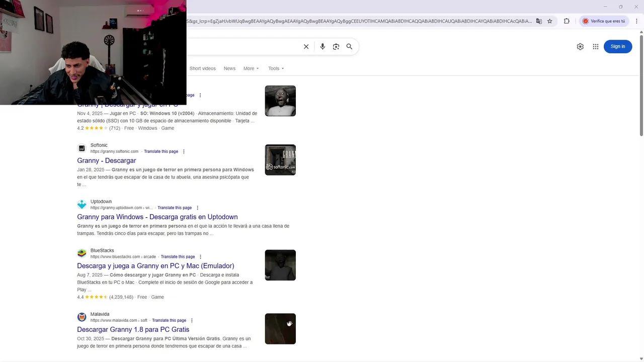644x362 pixels.
Task: Click the BlueStacks site favicon
Action: click(x=82, y=253)
